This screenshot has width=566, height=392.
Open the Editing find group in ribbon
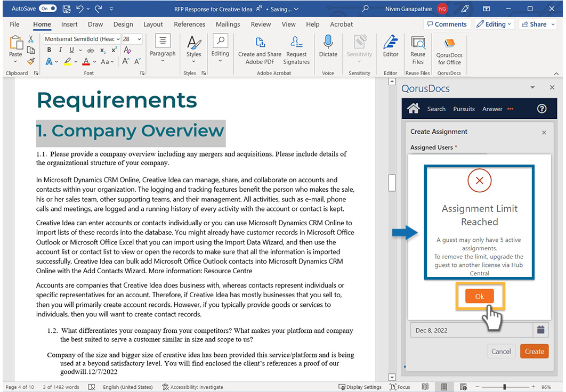[220, 48]
